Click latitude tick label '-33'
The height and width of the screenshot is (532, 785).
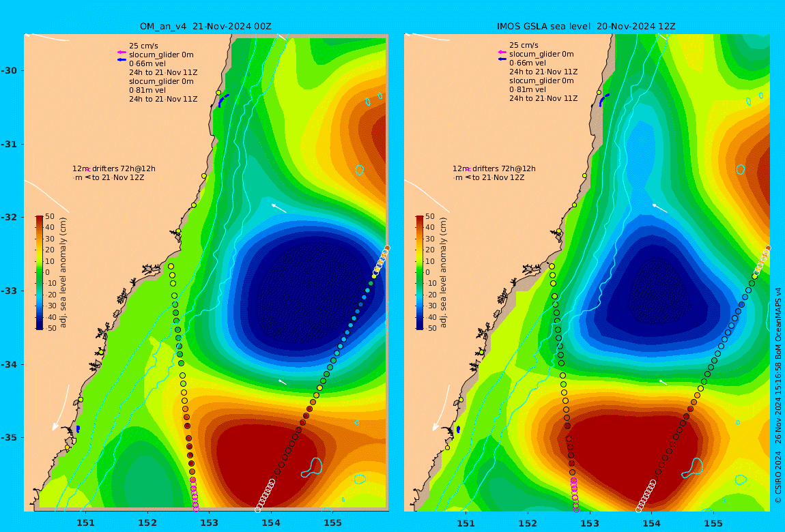point(8,291)
